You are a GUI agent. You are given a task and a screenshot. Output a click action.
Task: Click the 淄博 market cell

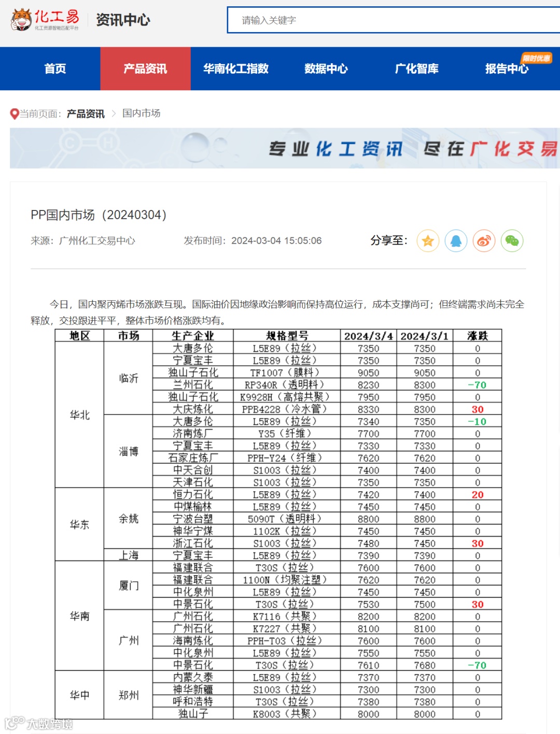[129, 451]
